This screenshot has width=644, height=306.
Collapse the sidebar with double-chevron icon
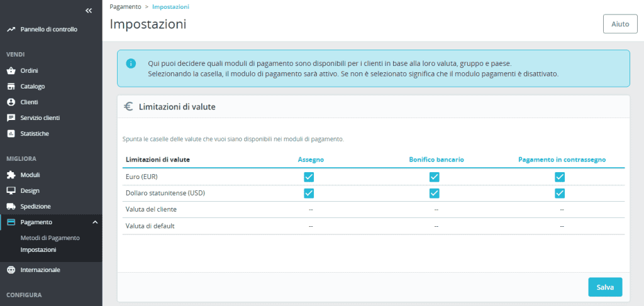(89, 11)
